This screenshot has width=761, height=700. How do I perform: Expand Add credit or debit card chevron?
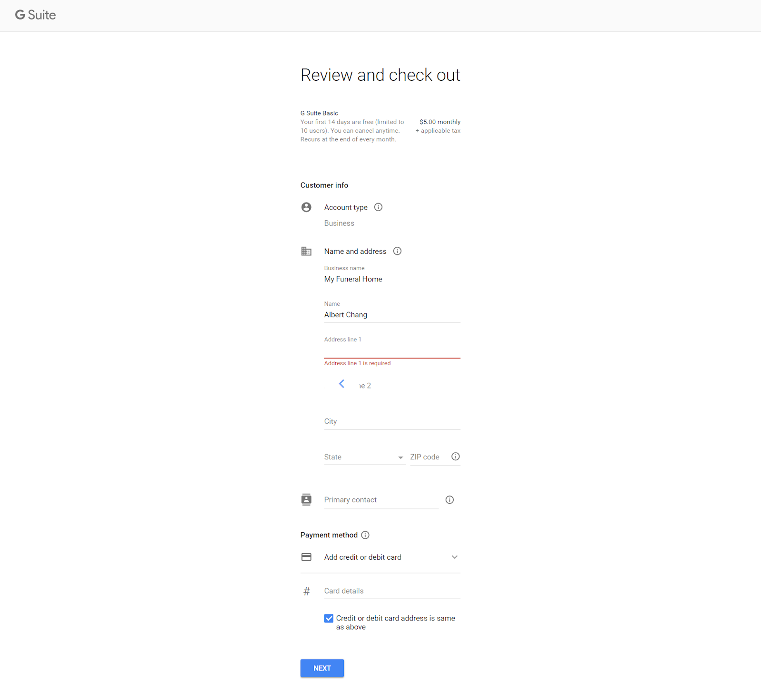coord(455,557)
